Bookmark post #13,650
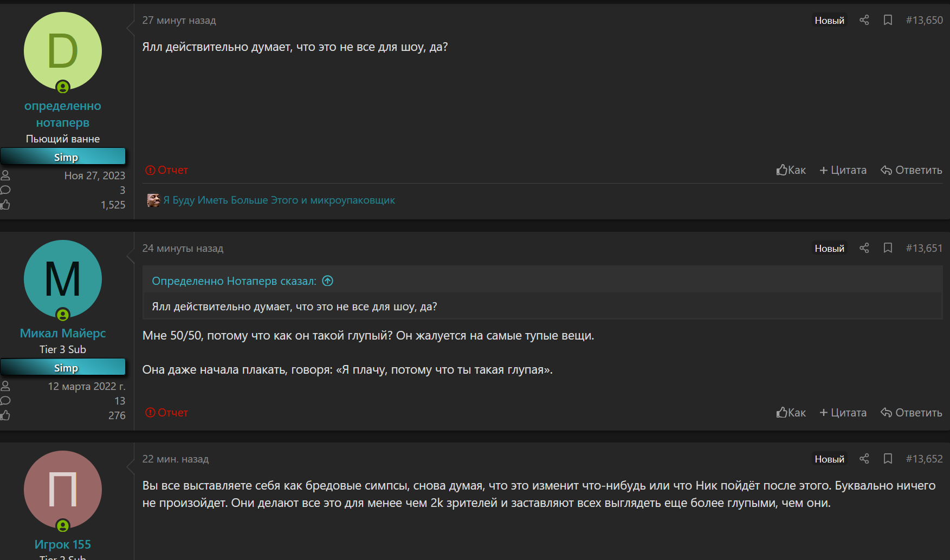This screenshot has width=950, height=560. tap(888, 20)
